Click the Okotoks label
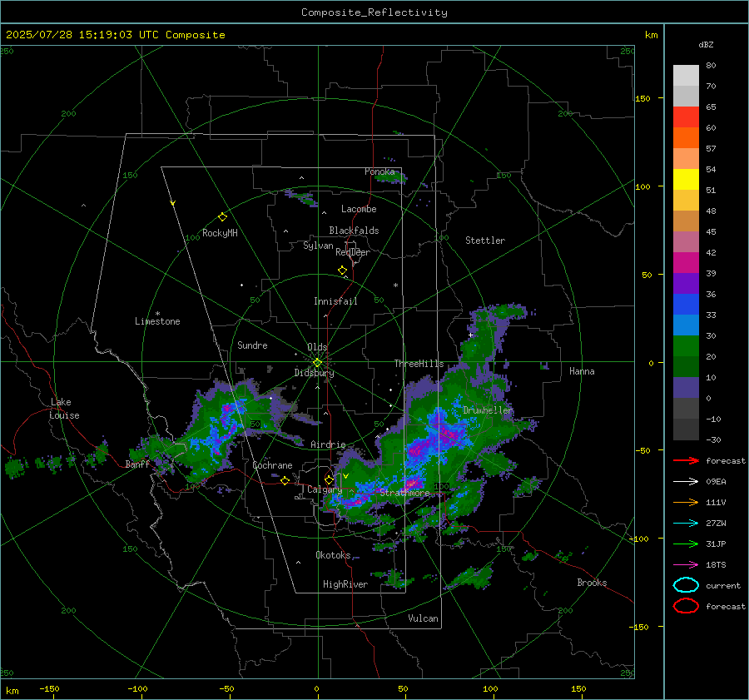This screenshot has width=749, height=700. pos(333,555)
